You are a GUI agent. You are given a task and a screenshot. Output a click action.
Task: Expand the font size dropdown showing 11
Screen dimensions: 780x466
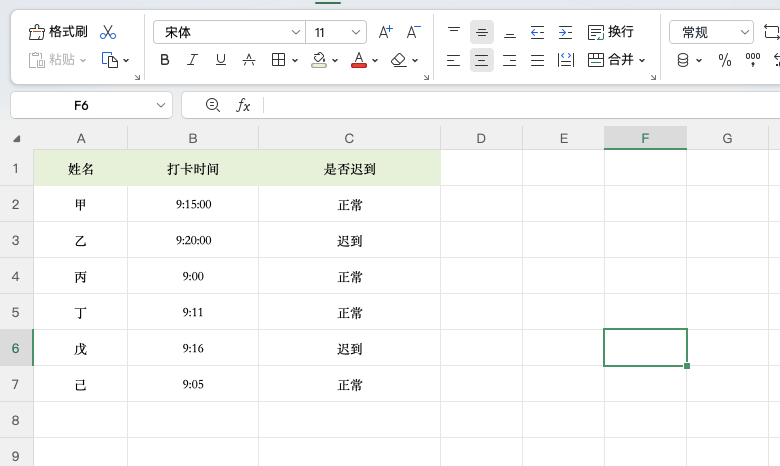[x=357, y=32]
